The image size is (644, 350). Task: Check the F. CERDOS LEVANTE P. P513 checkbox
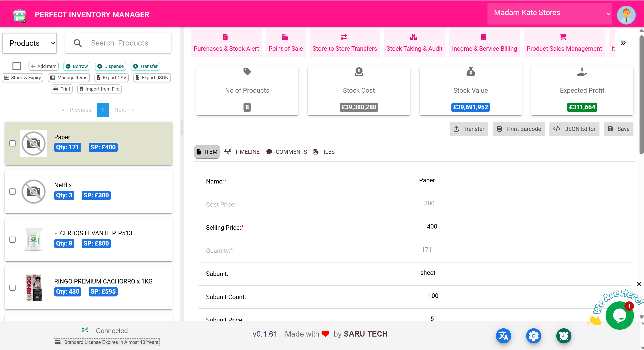[x=12, y=240]
